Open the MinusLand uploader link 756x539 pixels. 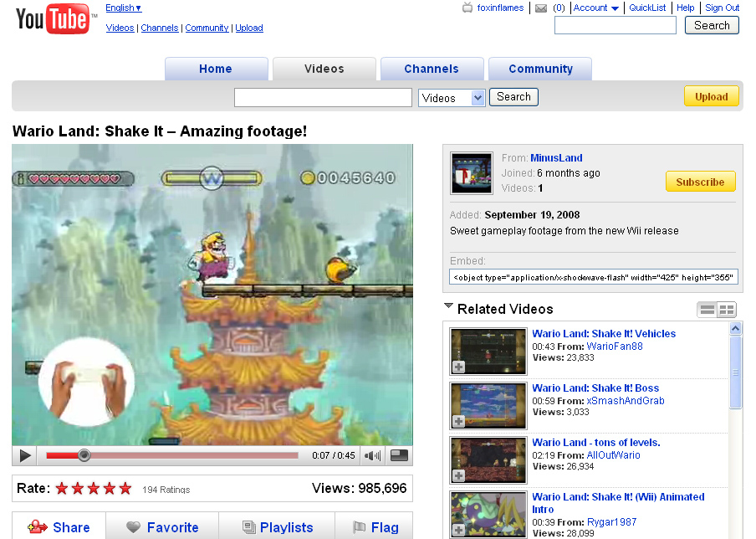click(556, 158)
